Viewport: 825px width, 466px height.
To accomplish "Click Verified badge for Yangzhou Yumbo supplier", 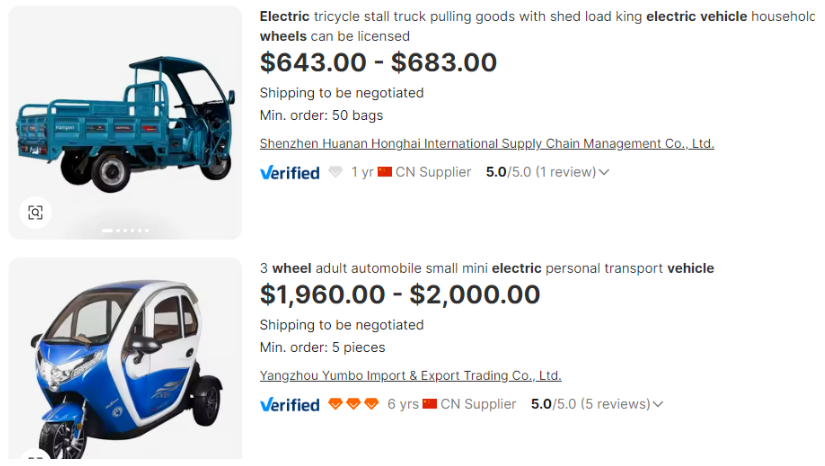I will (x=289, y=404).
